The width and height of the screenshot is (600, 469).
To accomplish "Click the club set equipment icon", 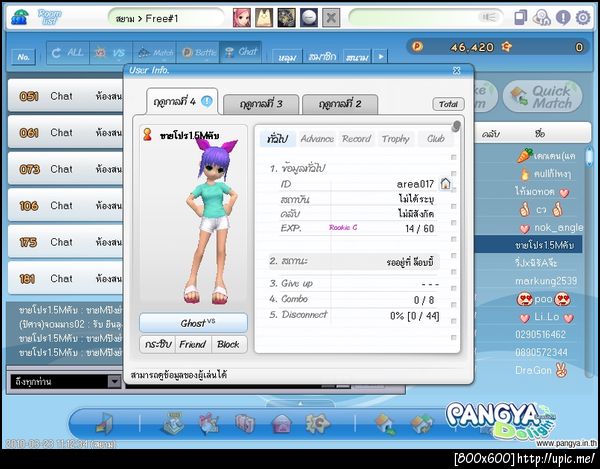I will click(x=286, y=18).
